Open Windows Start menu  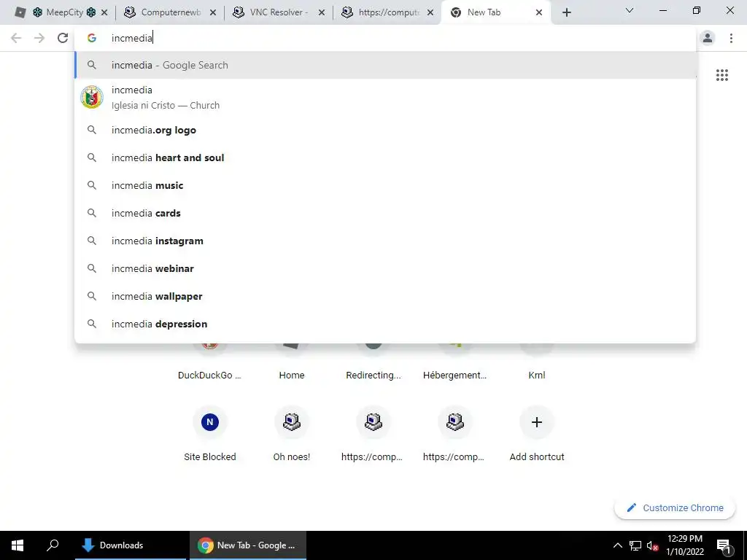pyautogui.click(x=18, y=545)
